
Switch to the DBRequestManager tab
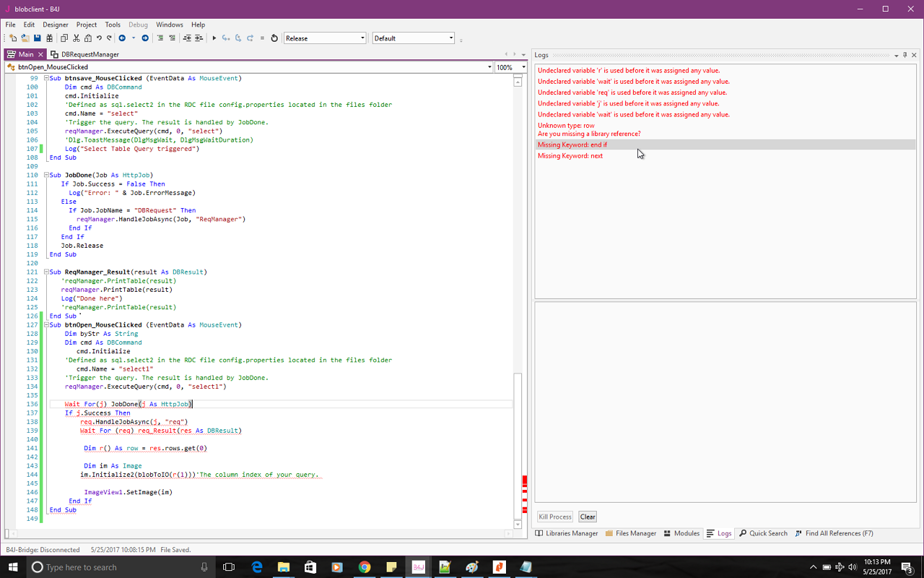coord(90,54)
